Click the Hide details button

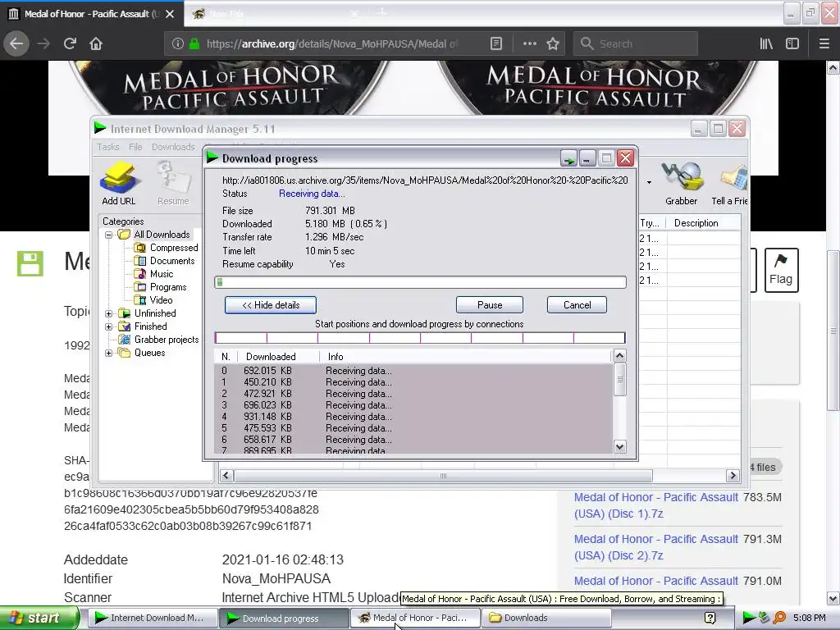[271, 305]
